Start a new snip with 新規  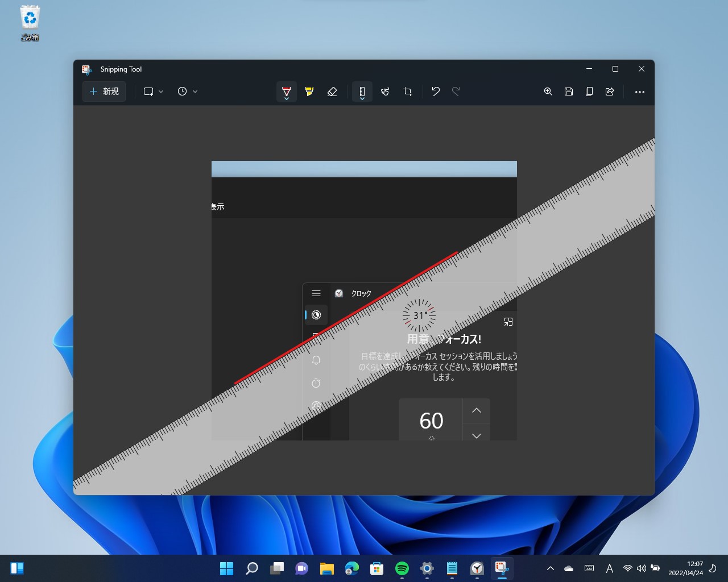(104, 92)
